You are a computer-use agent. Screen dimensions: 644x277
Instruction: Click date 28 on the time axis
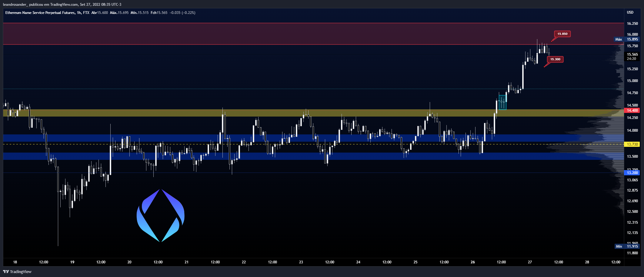point(587,262)
